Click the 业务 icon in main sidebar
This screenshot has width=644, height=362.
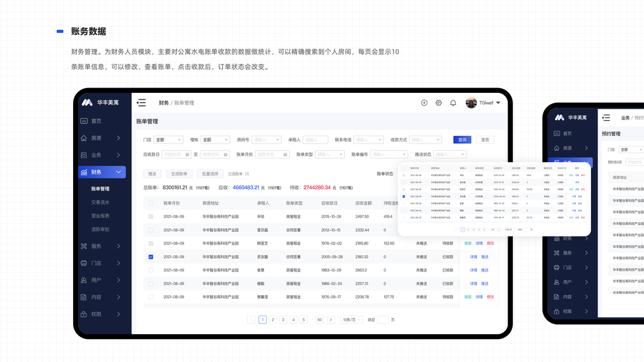(84, 154)
